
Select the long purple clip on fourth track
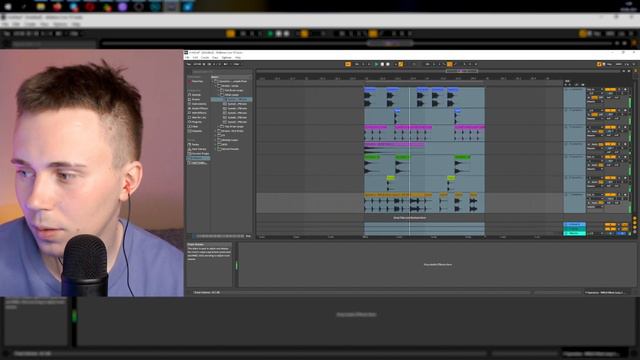394,144
